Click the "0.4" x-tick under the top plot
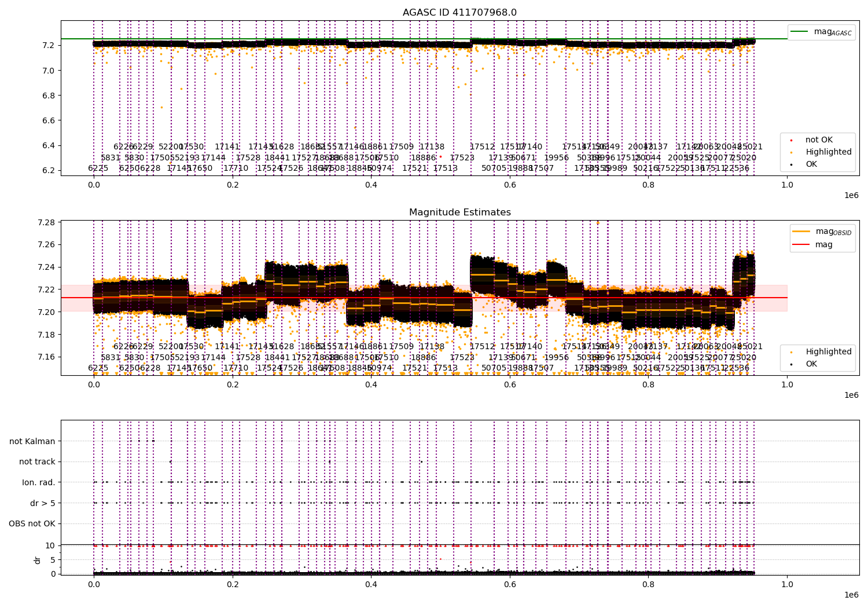 pyautogui.click(x=371, y=185)
